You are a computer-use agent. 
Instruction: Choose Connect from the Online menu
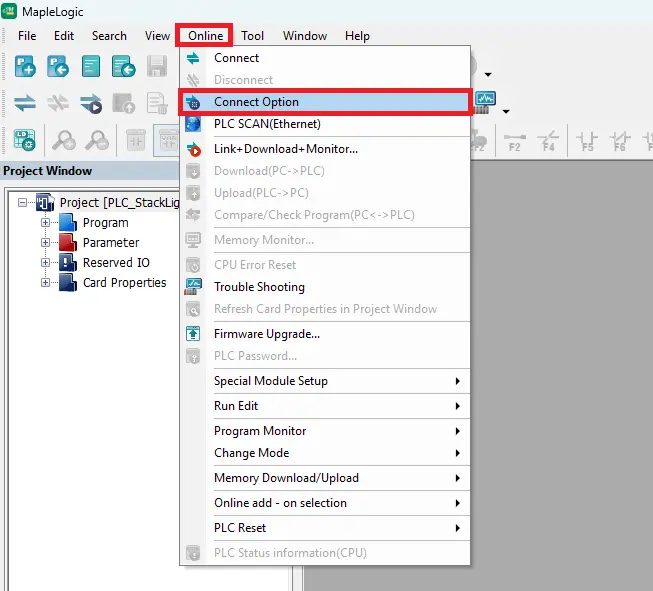tap(325, 58)
